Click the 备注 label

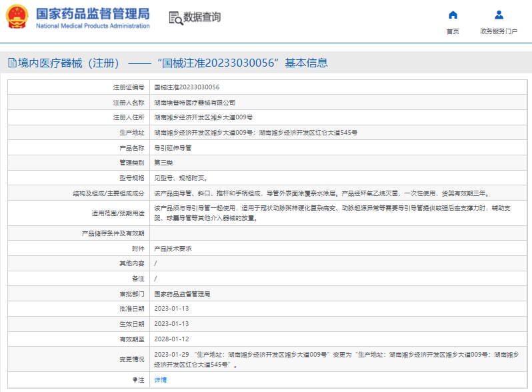pos(138,279)
